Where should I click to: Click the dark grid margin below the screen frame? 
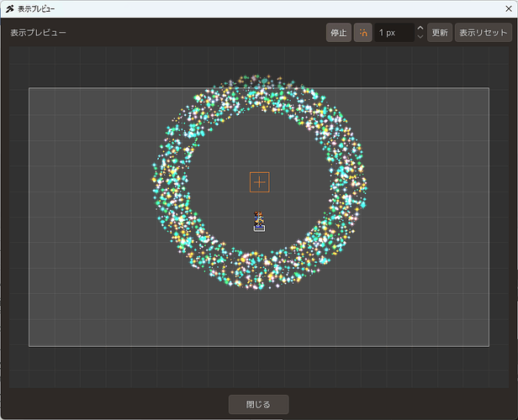click(259, 367)
